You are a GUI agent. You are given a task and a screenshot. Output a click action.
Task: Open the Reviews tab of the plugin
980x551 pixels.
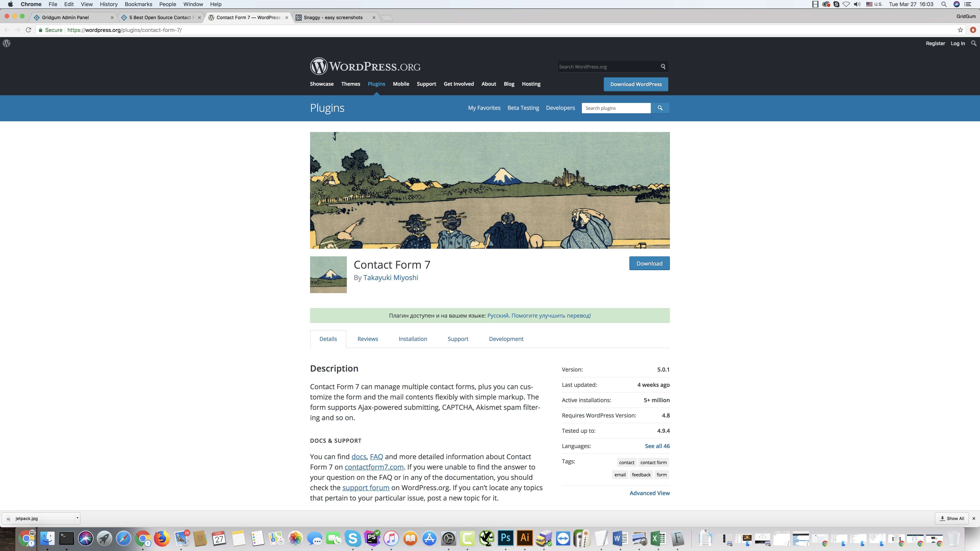coord(367,339)
